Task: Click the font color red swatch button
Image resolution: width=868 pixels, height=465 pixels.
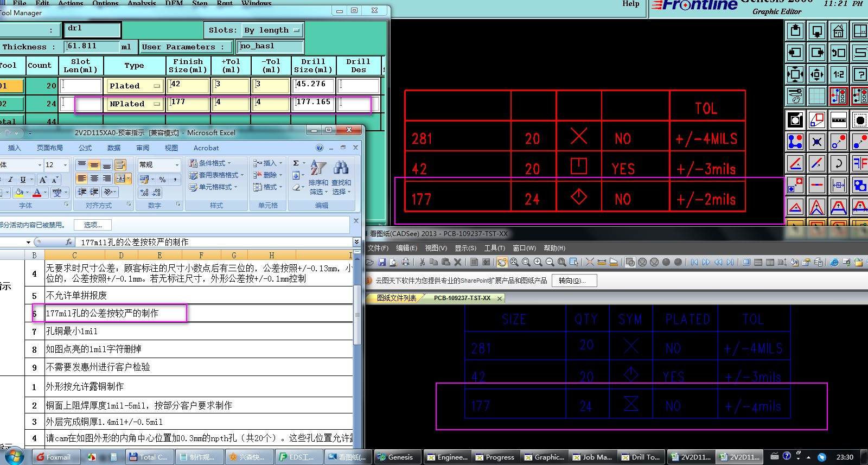Action: coord(37,193)
